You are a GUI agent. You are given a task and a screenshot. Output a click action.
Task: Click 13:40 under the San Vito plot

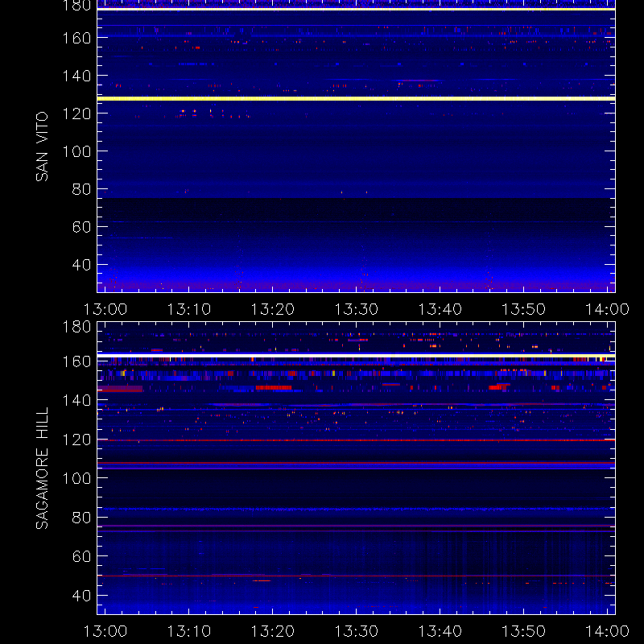pyautogui.click(x=440, y=309)
